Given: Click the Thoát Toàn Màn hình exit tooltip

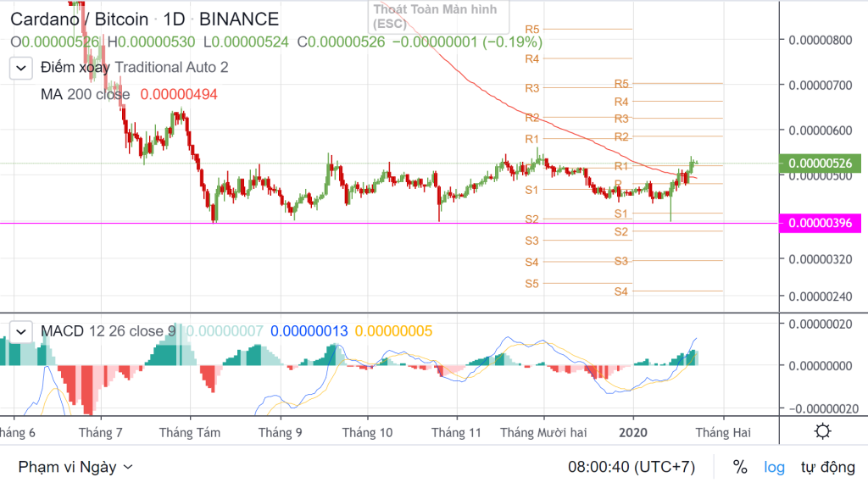Looking at the screenshot, I should (x=435, y=16).
